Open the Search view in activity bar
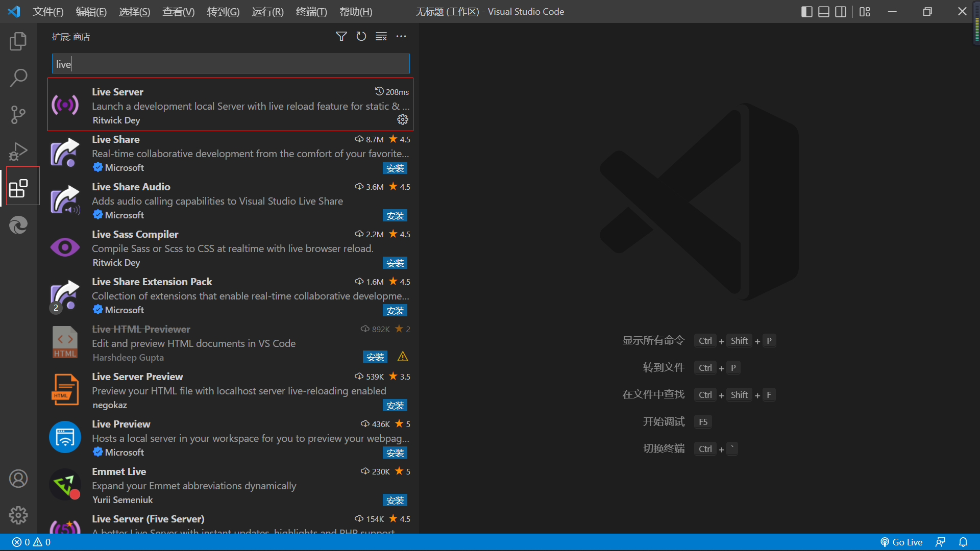The width and height of the screenshot is (980, 551). [18, 78]
